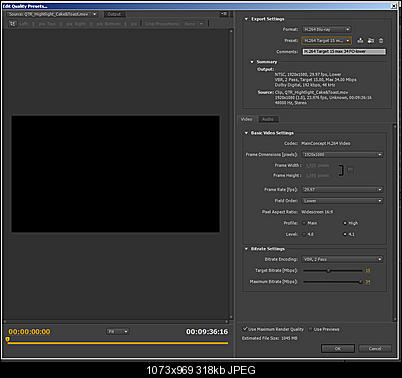402x378 pixels.
Task: Select Main profile radio button
Action: pyautogui.click(x=304, y=223)
